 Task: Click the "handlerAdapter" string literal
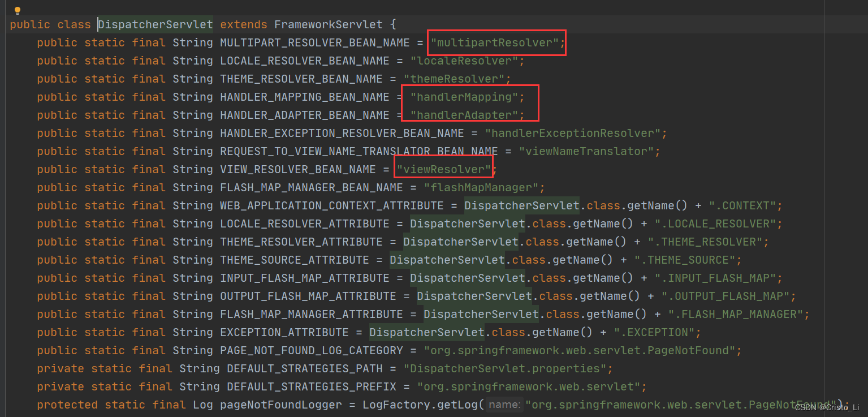464,115
